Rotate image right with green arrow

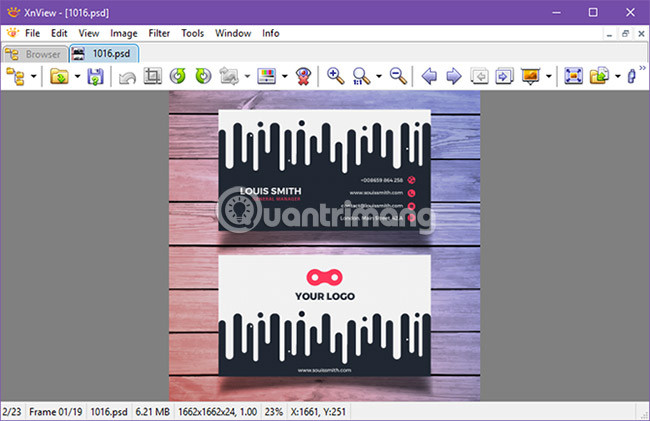[x=203, y=76]
